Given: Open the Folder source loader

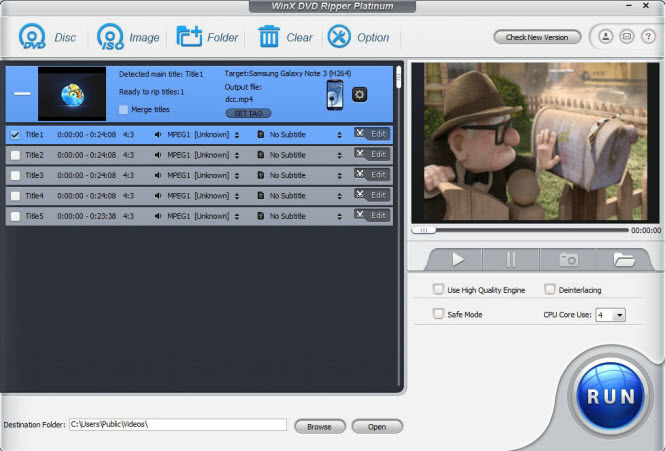Looking at the screenshot, I should (207, 37).
